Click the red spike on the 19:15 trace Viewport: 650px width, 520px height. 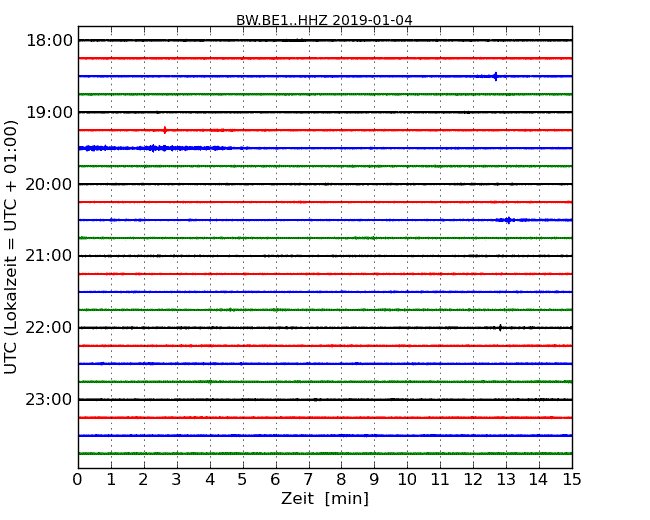point(165,130)
